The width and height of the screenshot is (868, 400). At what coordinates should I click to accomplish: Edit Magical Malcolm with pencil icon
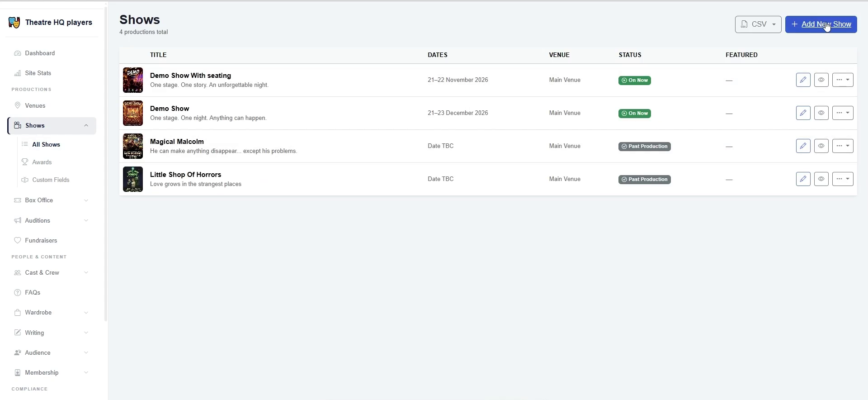(803, 146)
